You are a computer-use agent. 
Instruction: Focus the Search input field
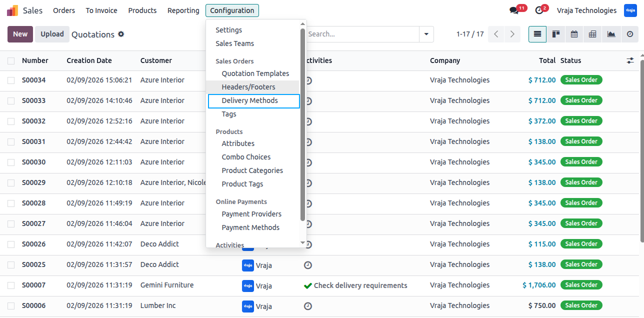tap(362, 34)
